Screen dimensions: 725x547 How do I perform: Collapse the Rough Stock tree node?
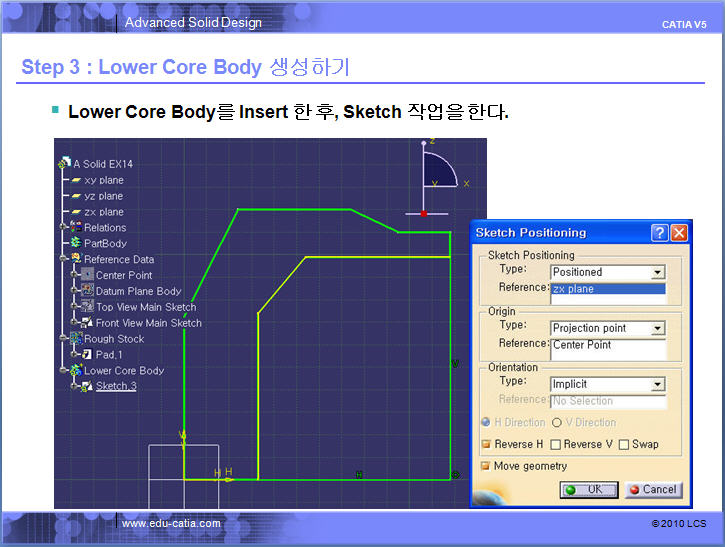pyautogui.click(x=63, y=338)
